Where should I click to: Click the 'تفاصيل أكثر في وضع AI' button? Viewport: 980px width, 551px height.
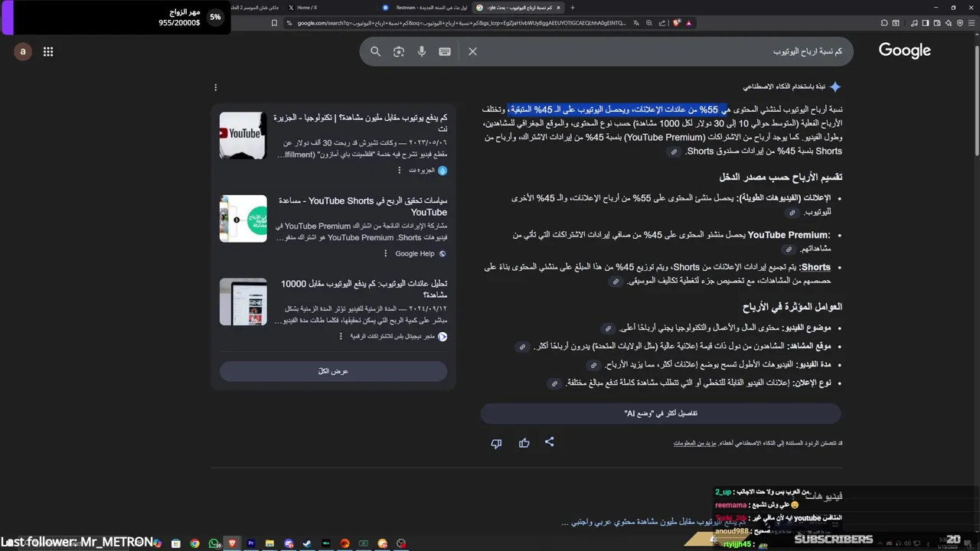pos(661,413)
